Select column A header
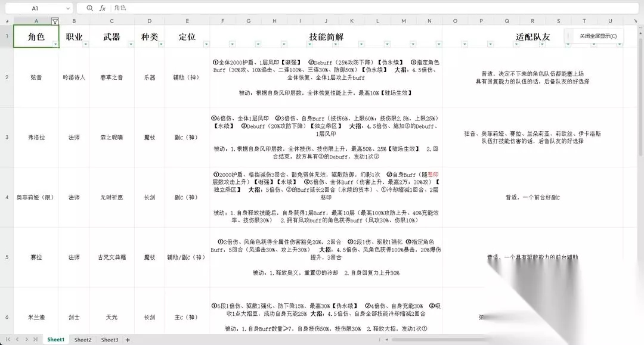This screenshot has width=644, height=345. (x=36, y=21)
